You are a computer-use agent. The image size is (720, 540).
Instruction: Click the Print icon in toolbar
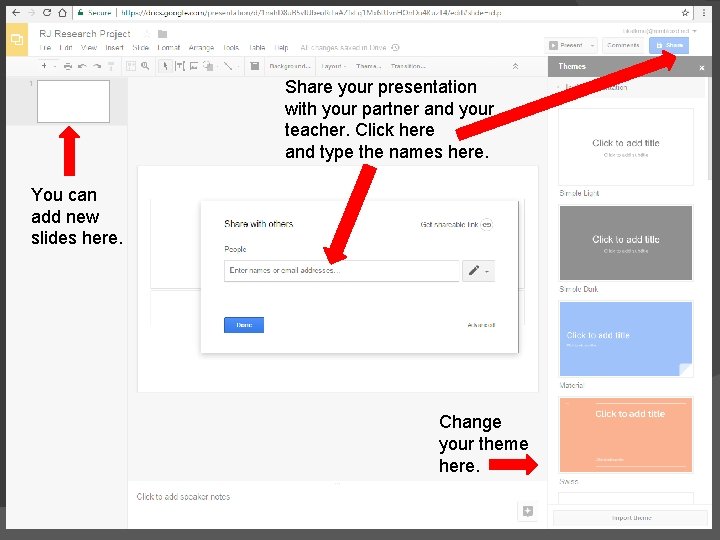click(x=68, y=67)
